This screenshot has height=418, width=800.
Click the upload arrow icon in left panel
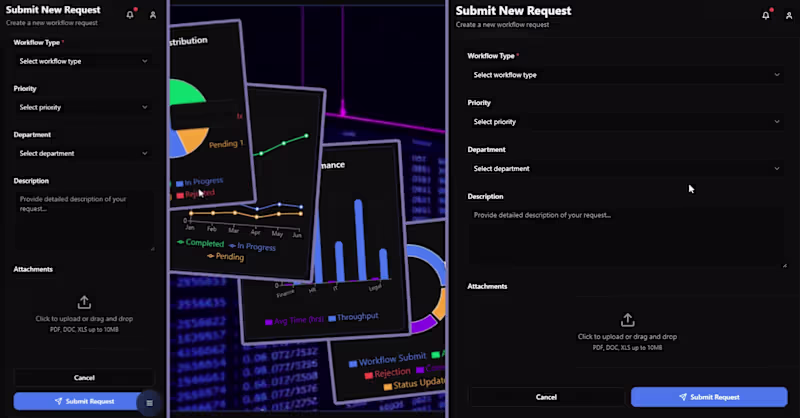click(x=84, y=302)
